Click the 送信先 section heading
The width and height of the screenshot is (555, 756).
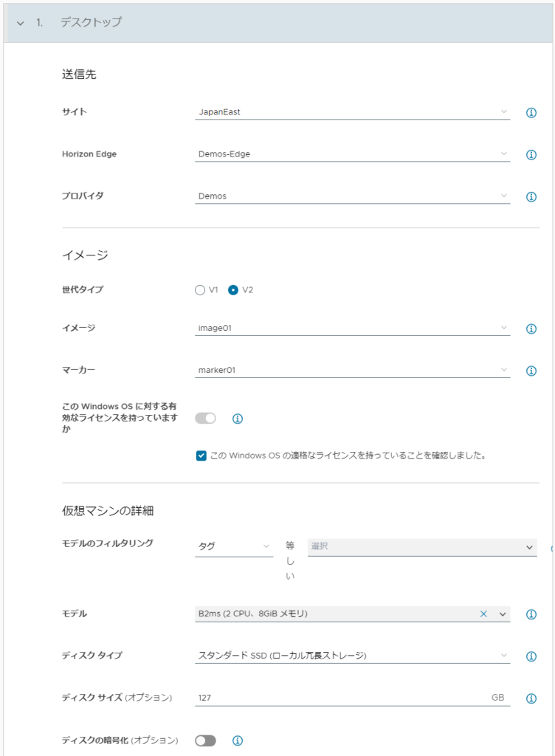(x=79, y=75)
